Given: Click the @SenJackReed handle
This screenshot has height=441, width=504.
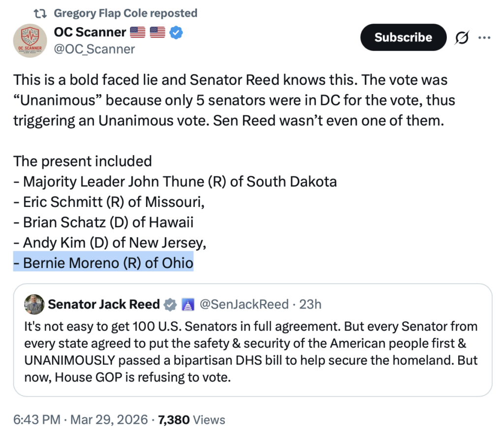Looking at the screenshot, I should (243, 305).
